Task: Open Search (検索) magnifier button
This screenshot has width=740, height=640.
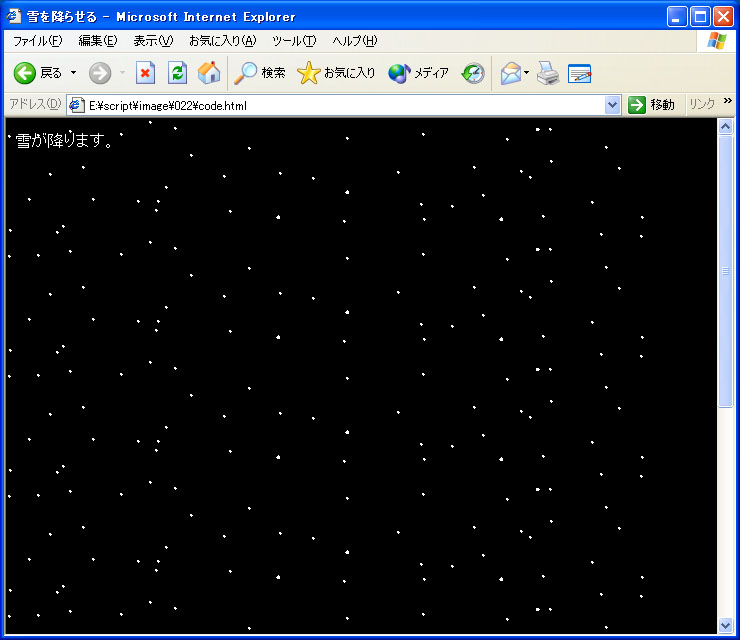Action: click(x=260, y=73)
